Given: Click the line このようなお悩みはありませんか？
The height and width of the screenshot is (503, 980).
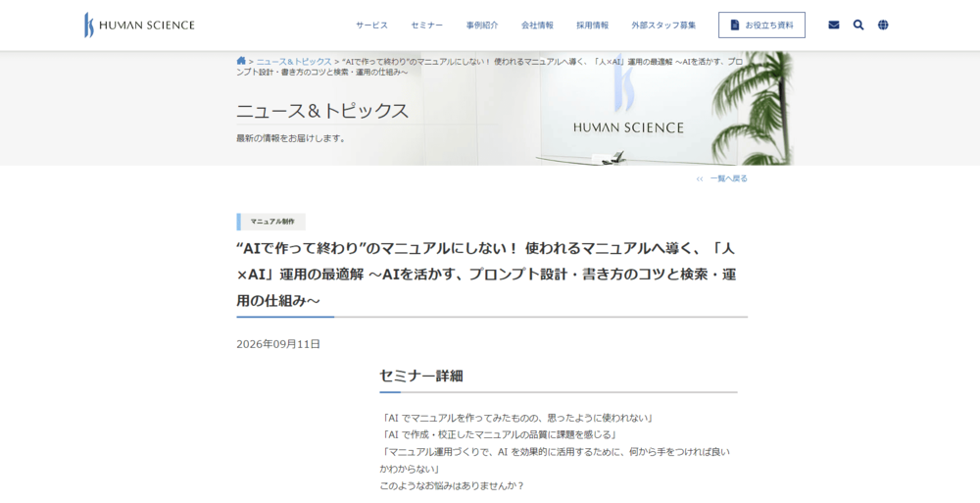Looking at the screenshot, I should [x=452, y=485].
